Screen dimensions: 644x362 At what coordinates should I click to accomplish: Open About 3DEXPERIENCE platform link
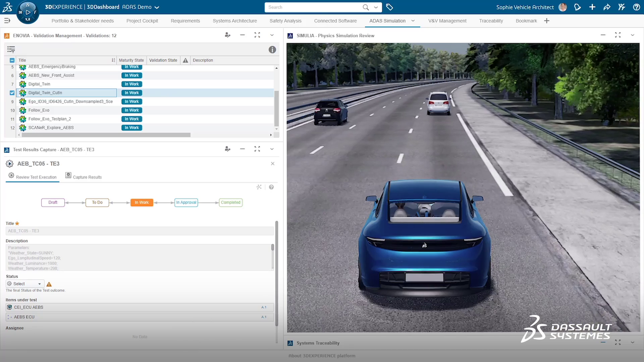click(x=322, y=356)
